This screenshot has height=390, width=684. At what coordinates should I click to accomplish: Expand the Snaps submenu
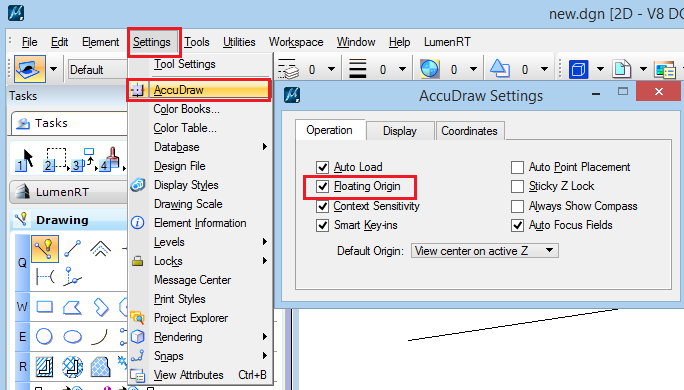pyautogui.click(x=264, y=356)
